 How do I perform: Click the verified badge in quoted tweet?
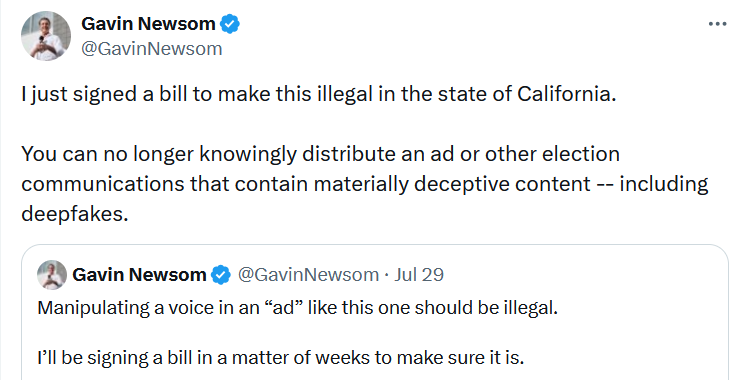pos(221,275)
